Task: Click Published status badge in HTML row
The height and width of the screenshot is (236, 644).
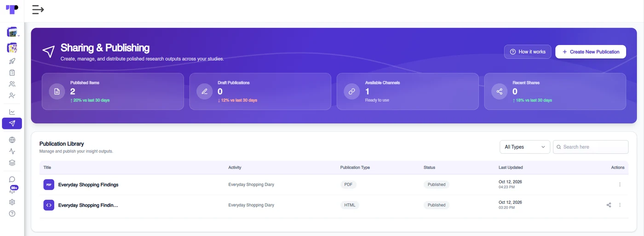Action: (437, 205)
